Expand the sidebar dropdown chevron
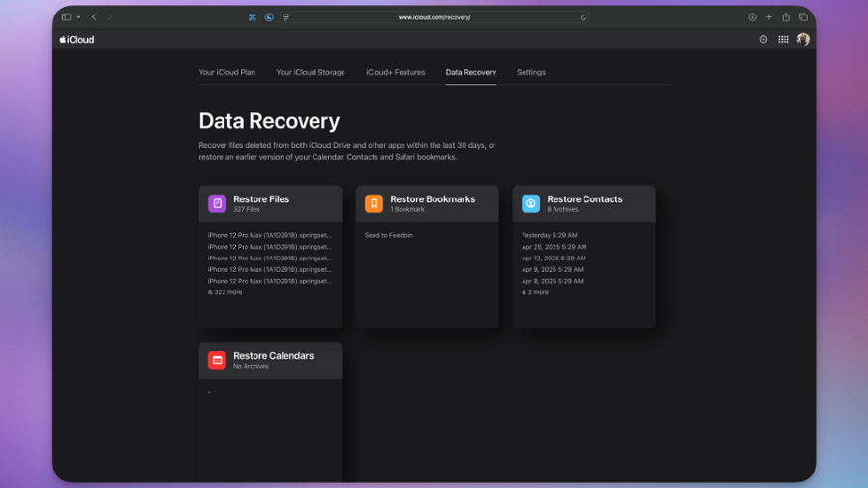 78,17
